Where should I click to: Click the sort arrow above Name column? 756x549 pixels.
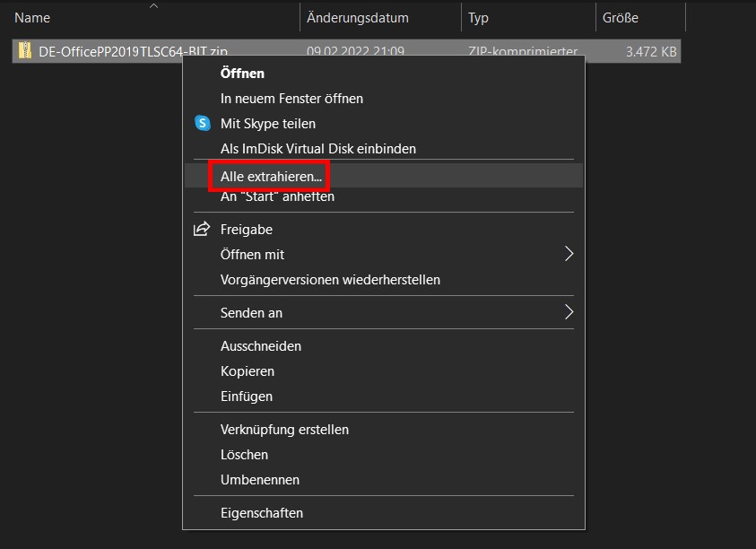pos(153,6)
